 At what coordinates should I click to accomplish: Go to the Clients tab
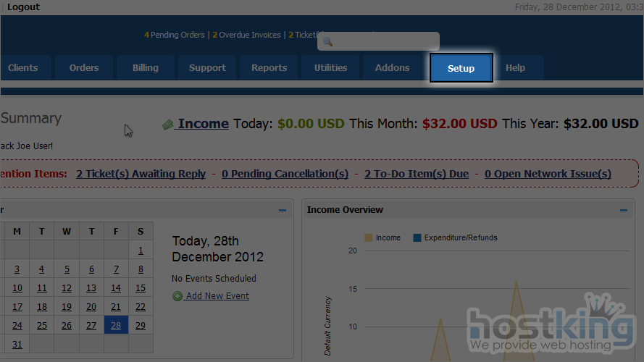22,68
